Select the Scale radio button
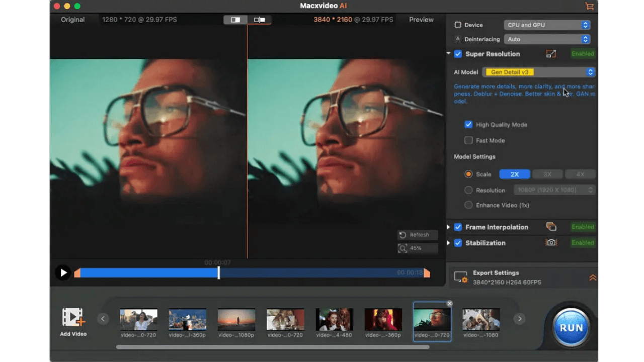 click(x=468, y=174)
